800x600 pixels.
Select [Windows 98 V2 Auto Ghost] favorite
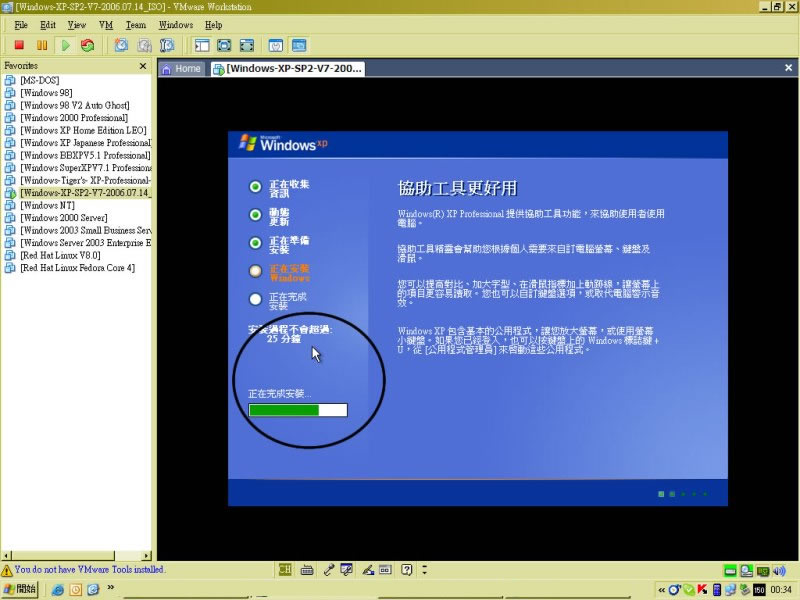(74, 105)
